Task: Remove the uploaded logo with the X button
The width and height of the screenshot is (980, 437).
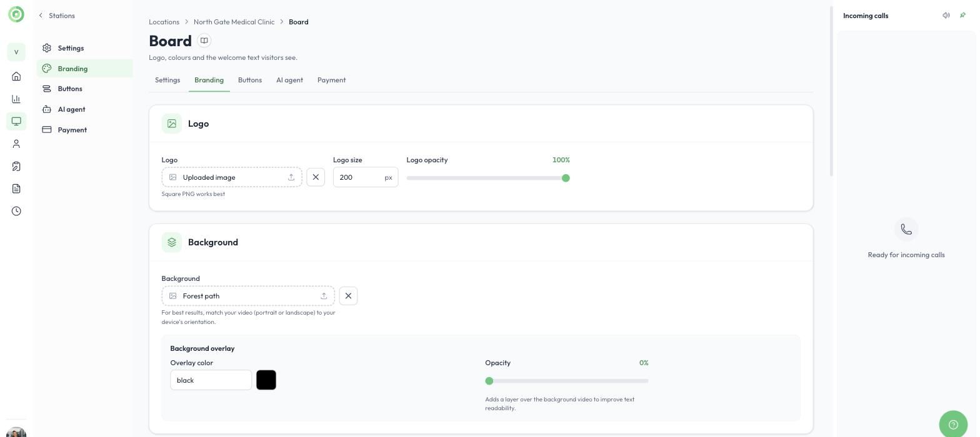Action: pyautogui.click(x=316, y=177)
